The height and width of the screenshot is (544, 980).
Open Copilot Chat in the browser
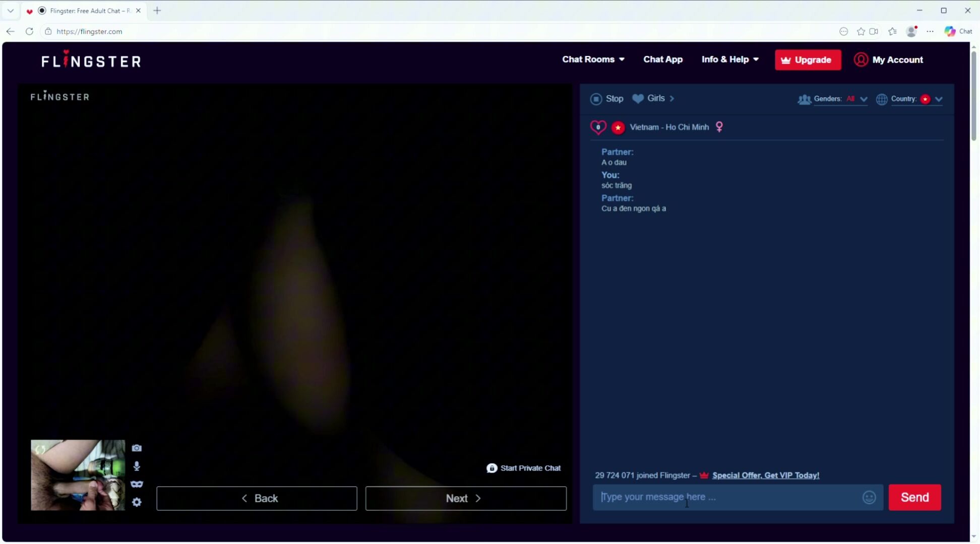[x=958, y=31]
